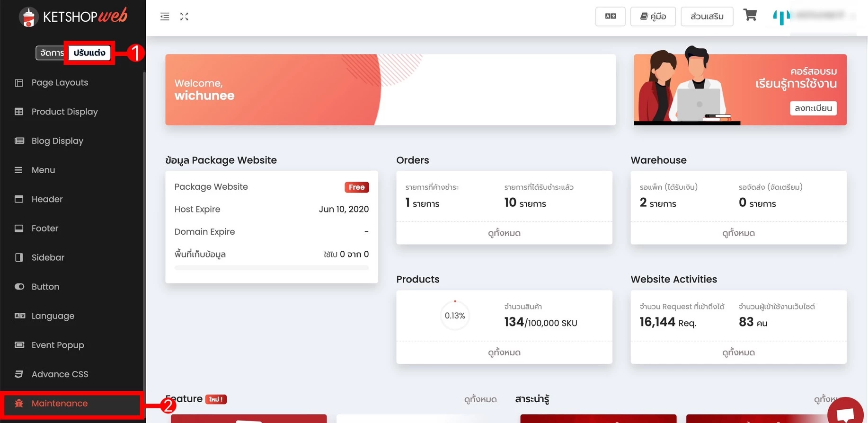Toggle fullscreen with the expand icon
868x423 pixels.
coord(184,17)
